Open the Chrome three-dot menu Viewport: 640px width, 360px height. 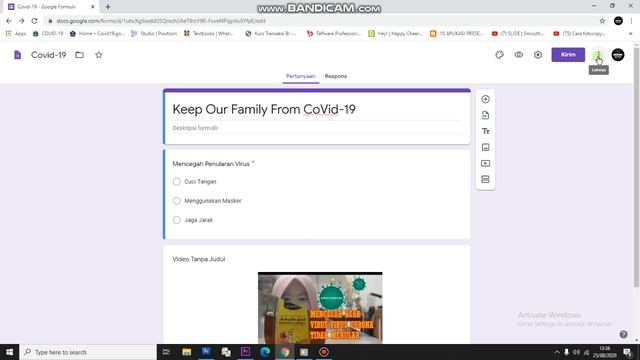pyautogui.click(x=631, y=21)
